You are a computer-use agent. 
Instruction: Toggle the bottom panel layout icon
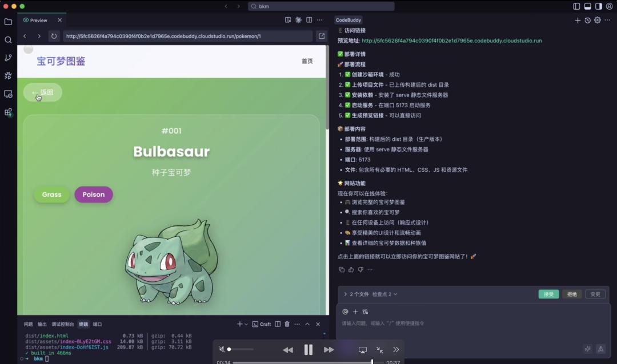[587, 6]
